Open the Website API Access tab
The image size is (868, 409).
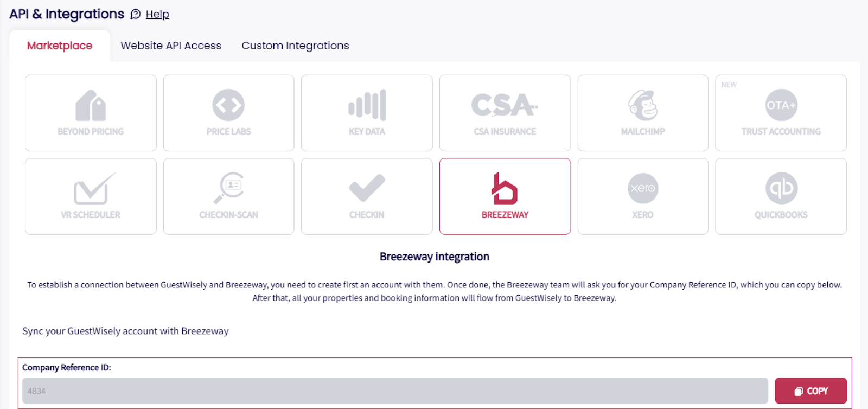point(171,46)
